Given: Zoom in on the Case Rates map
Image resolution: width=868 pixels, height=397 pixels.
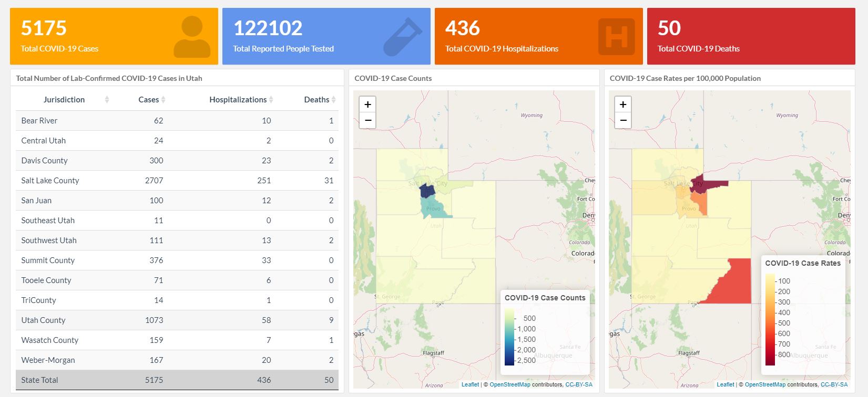Looking at the screenshot, I should 623,105.
